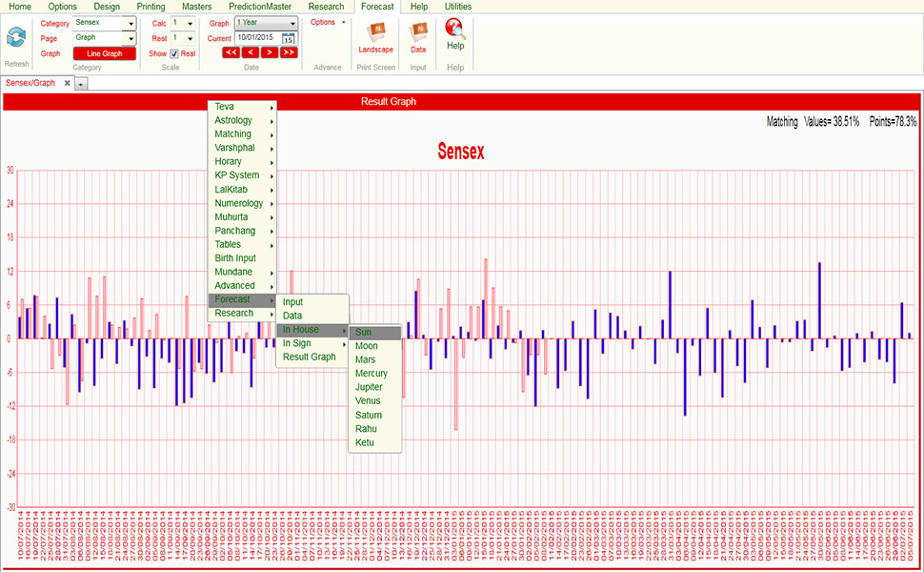Choose Varshphal in context menu
Image resolution: width=924 pixels, height=572 pixels.
coord(242,148)
